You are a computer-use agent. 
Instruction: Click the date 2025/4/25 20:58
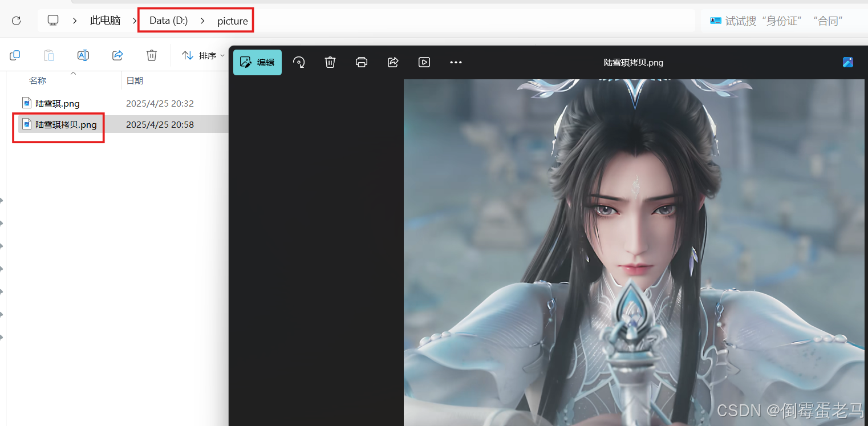point(160,124)
